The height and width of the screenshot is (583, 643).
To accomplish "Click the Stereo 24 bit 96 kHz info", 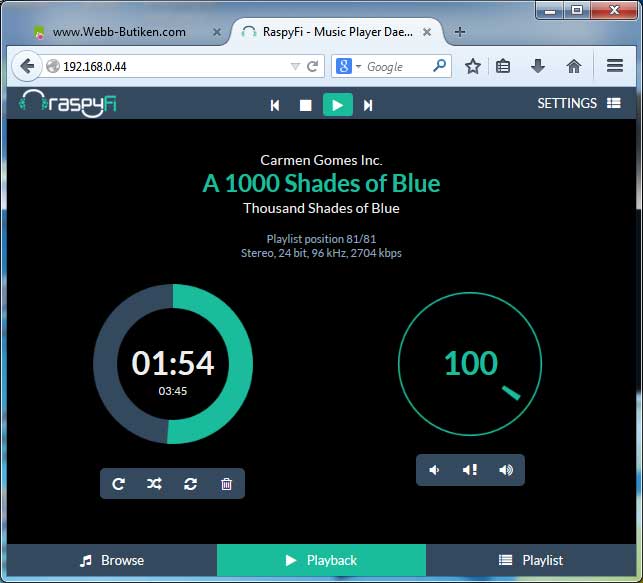I will [321, 253].
